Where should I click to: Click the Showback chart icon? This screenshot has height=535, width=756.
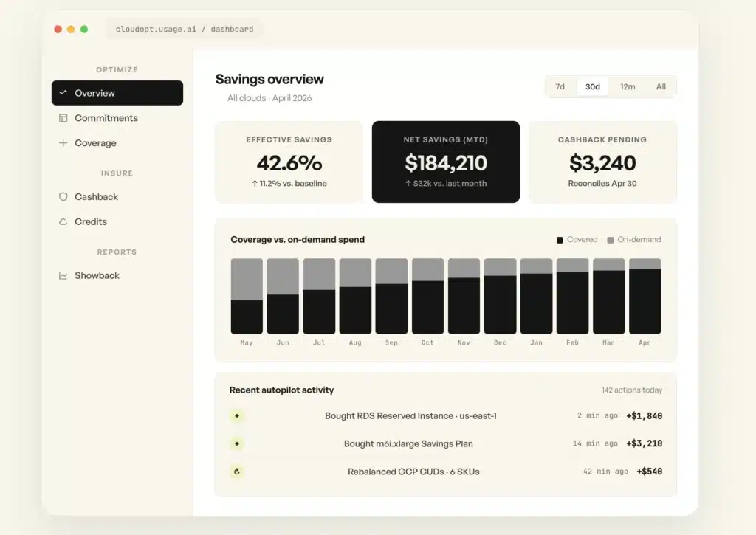63,276
